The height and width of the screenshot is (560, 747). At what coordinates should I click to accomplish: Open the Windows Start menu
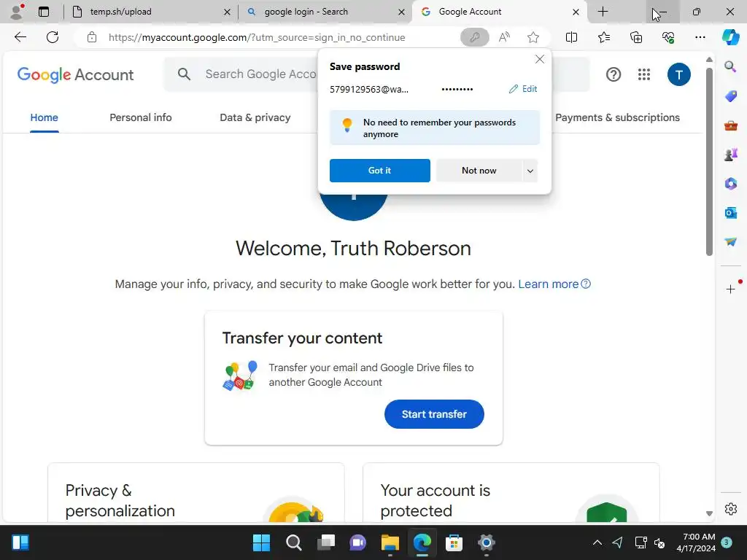pyautogui.click(x=261, y=542)
